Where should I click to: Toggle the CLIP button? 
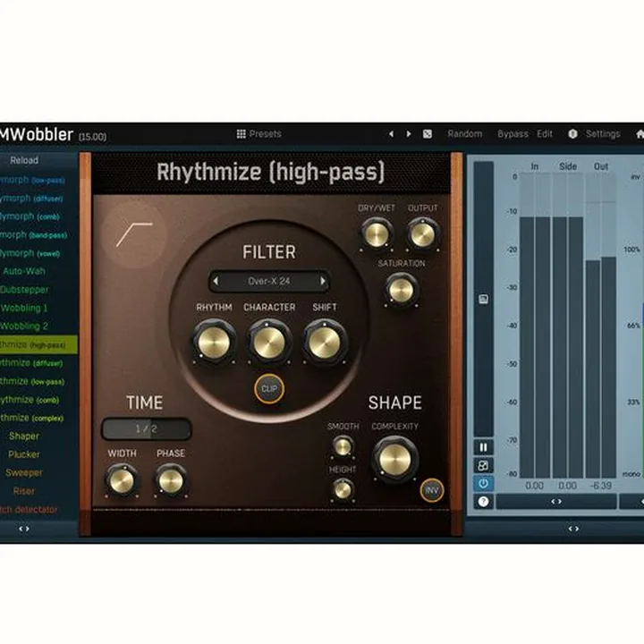[269, 388]
